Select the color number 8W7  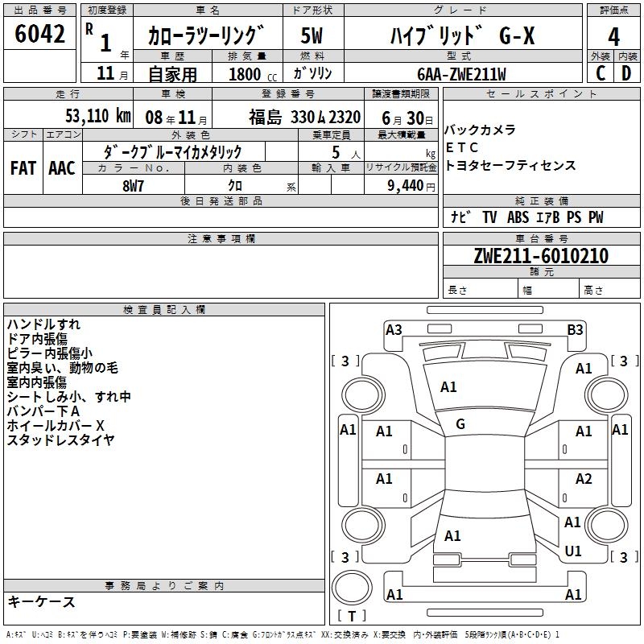[x=132, y=185]
